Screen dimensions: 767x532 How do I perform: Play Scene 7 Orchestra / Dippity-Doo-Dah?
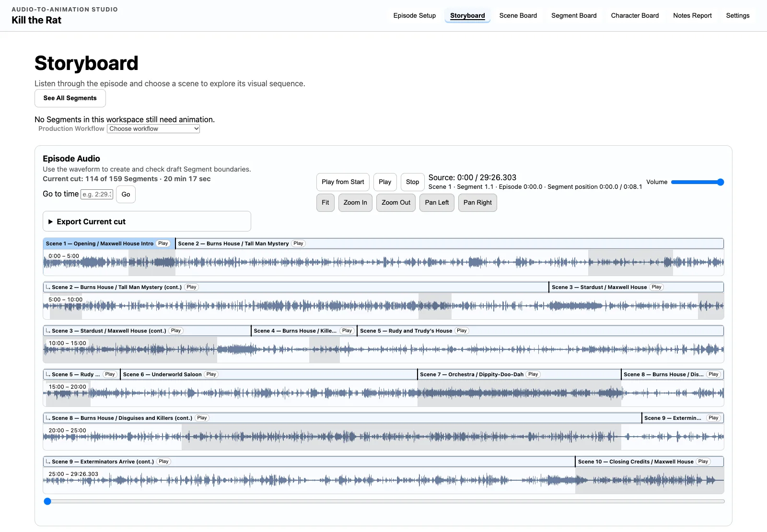[533, 374]
